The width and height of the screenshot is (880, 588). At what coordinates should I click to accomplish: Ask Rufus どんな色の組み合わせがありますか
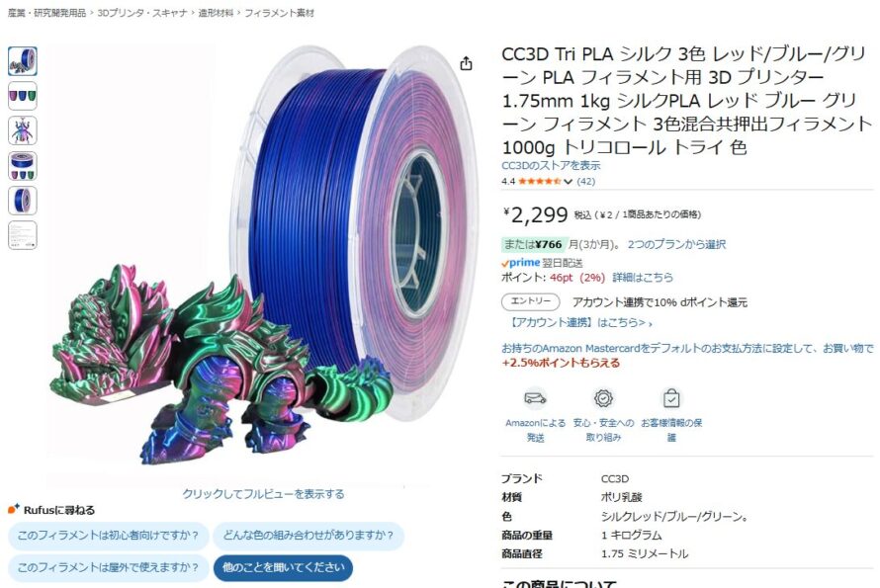pos(308,536)
